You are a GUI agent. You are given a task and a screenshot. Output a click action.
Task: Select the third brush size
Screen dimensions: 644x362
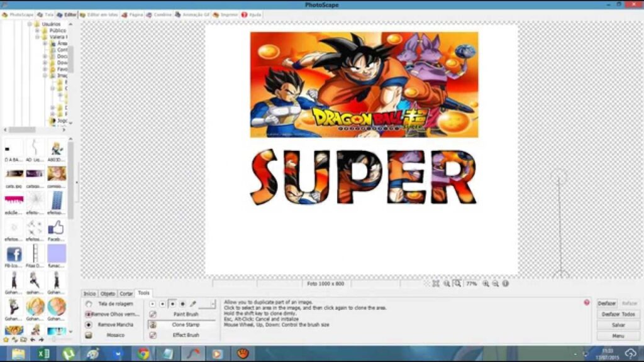coord(172,304)
